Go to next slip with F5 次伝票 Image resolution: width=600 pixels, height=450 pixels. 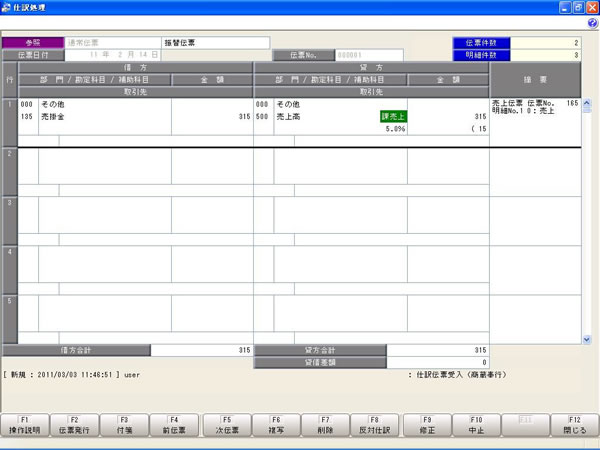[x=227, y=425]
